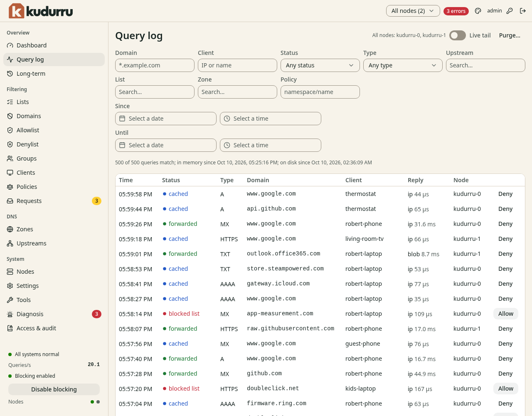This screenshot has height=416, width=532.
Task: Open the Clients page
Action: [54, 173]
